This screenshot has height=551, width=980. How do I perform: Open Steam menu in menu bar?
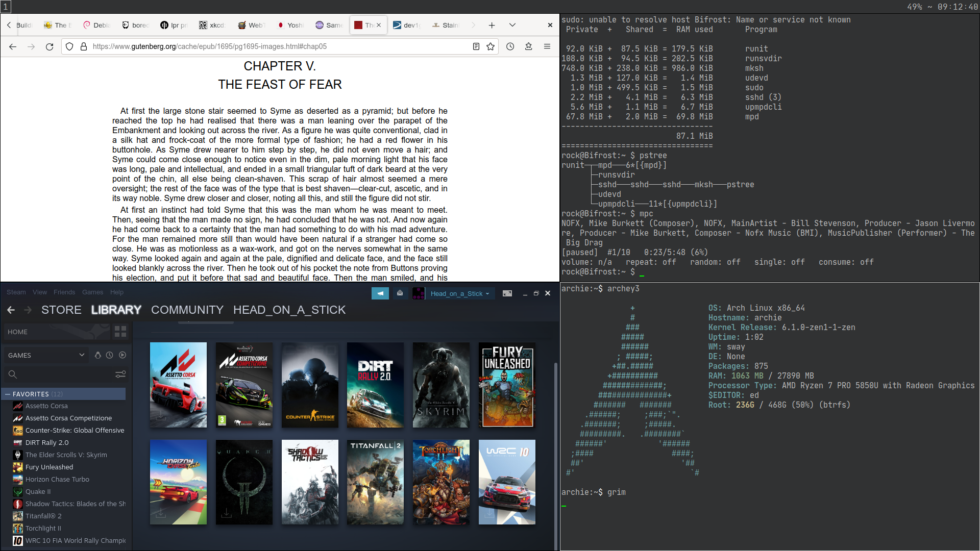pyautogui.click(x=16, y=292)
